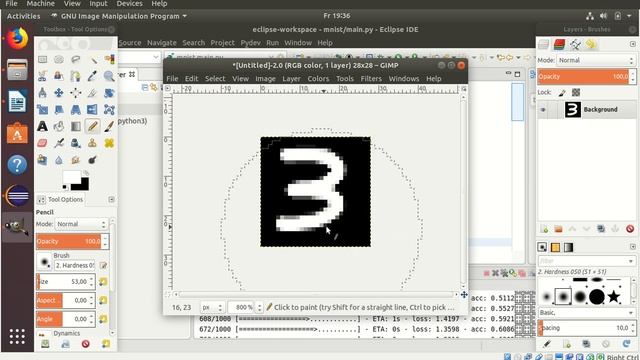The image size is (640, 360).
Task: Select the Clone stamp tool
Action: [x=92, y=143]
